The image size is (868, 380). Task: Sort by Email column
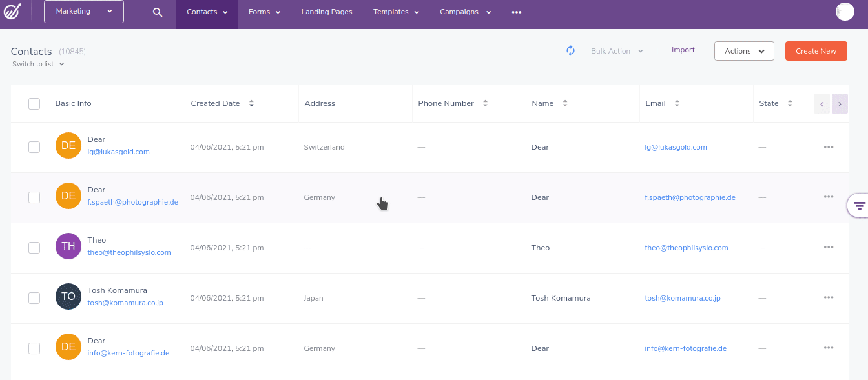(x=677, y=103)
